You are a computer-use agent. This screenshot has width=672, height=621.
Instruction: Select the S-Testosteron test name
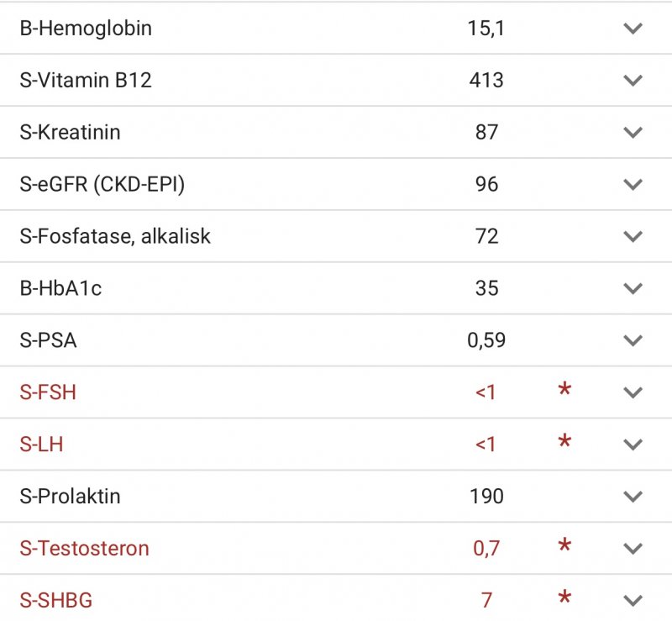point(85,549)
